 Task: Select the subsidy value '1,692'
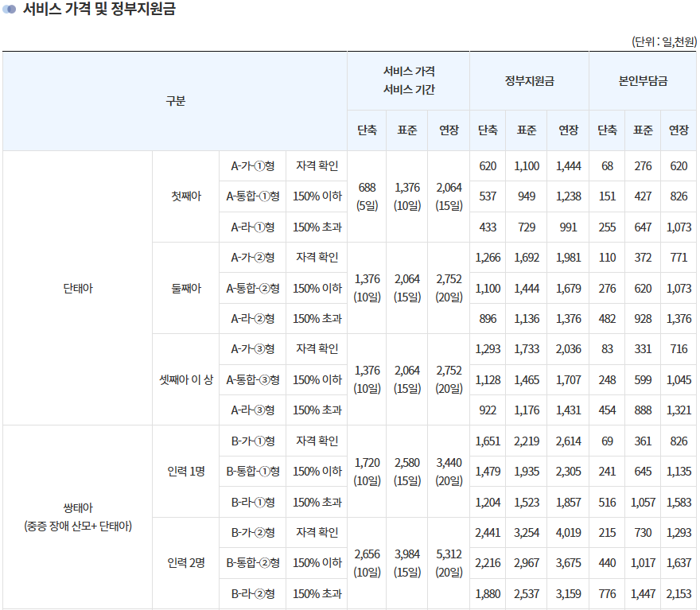(527, 258)
